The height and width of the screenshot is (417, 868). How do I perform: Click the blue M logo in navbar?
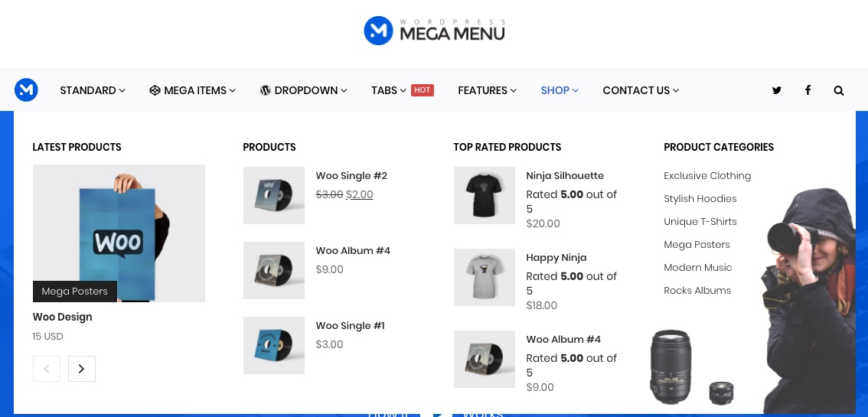click(26, 90)
